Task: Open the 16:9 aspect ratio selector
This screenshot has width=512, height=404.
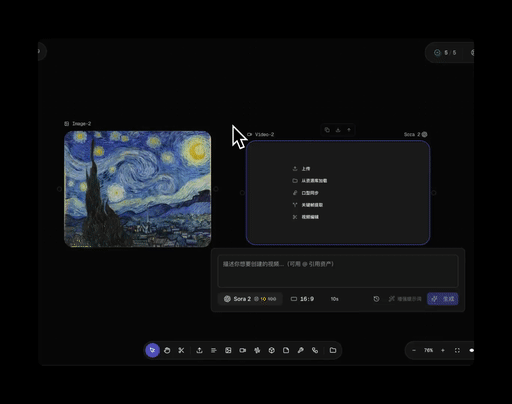Action: pos(302,299)
